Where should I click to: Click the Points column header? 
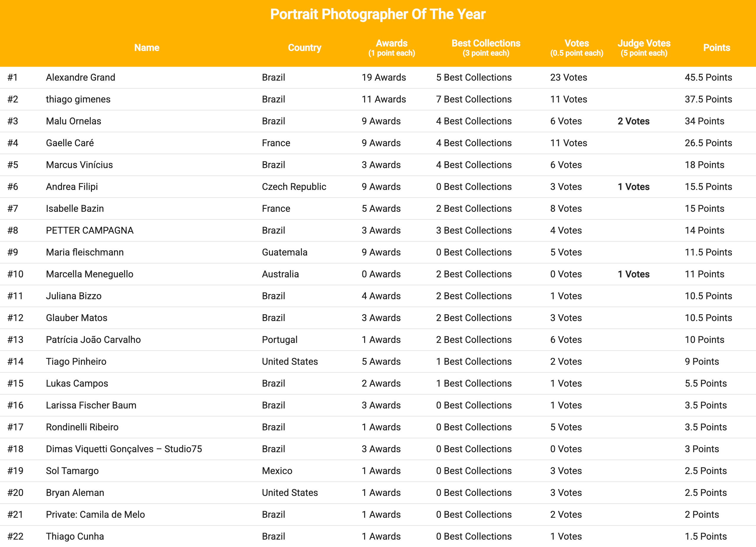[716, 48]
